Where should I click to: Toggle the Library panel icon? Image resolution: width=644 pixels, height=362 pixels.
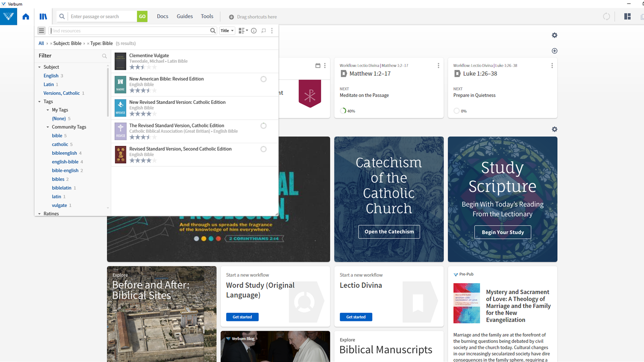pos(43,16)
